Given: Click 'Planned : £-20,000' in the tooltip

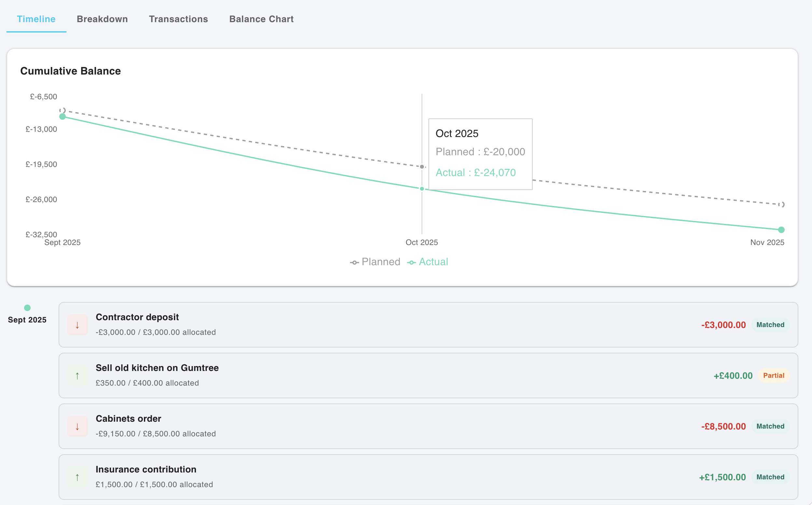Looking at the screenshot, I should pos(480,152).
